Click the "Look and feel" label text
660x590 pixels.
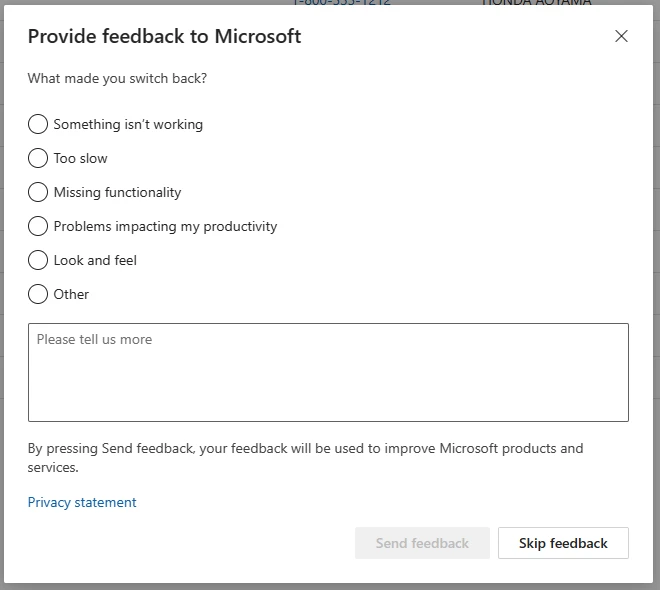[95, 260]
